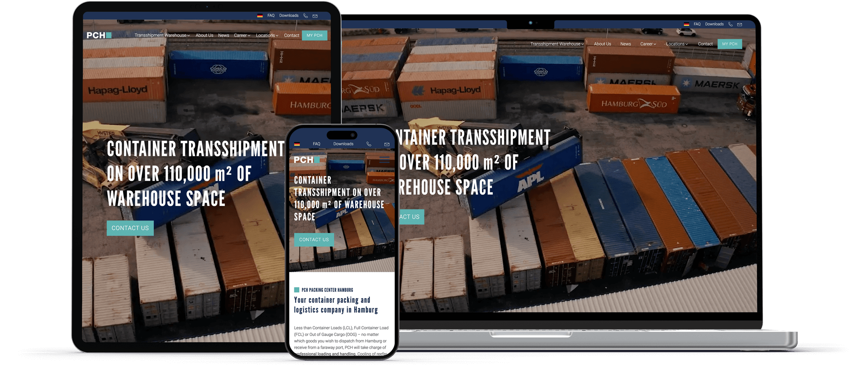The width and height of the screenshot is (868, 368).
Task: Tap the PCH logo on the phone
Action: [307, 160]
